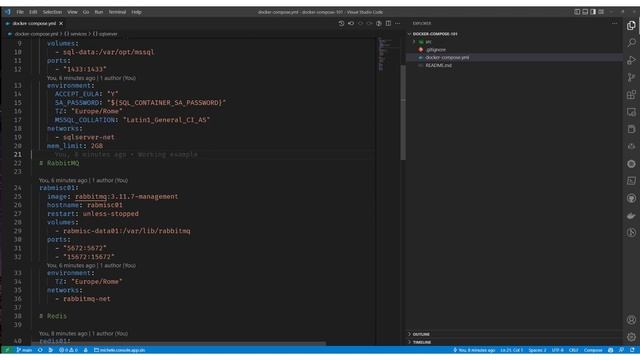Viewport: 640px width, 360px height.
Task: Open the Docker whale view
Action: point(631,216)
